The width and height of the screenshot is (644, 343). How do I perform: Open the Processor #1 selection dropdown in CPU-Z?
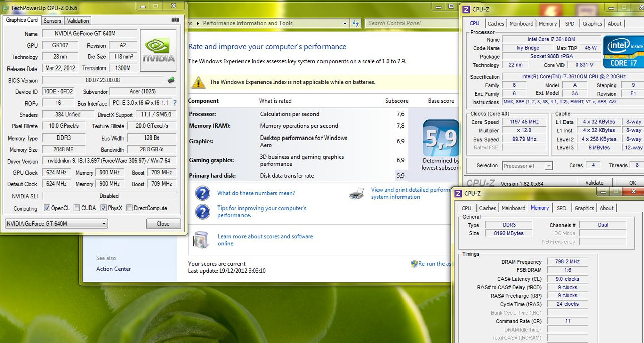(527, 165)
